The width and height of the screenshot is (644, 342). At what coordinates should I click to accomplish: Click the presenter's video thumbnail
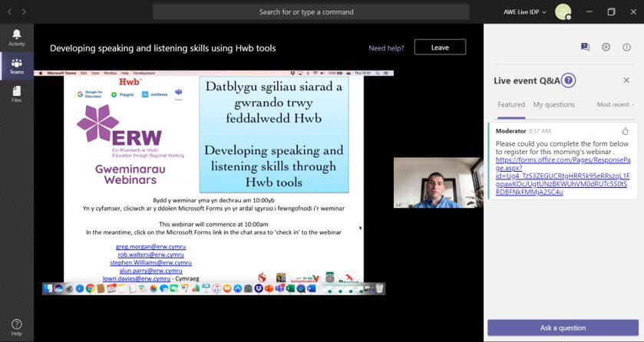(x=438, y=183)
